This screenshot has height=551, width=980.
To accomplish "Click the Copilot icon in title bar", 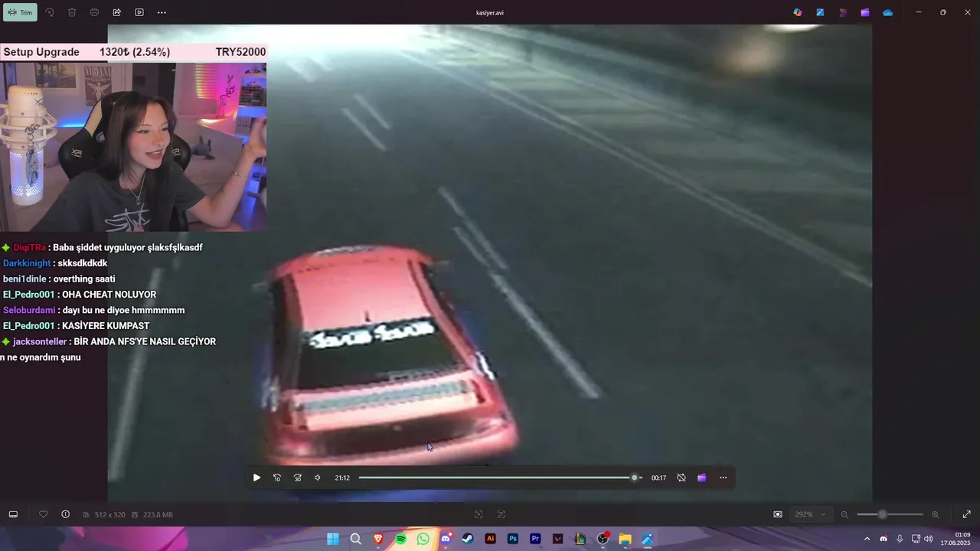I will pyautogui.click(x=798, y=12).
